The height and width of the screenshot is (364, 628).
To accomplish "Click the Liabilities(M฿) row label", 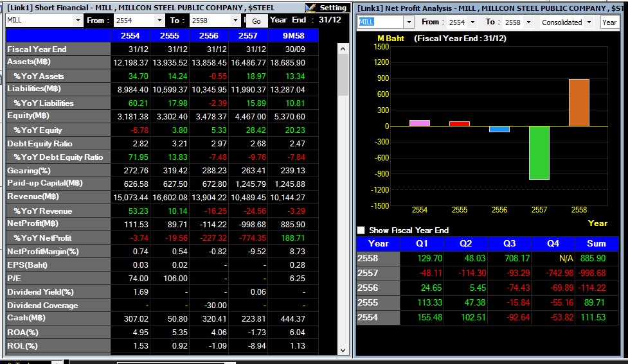I will coord(58,89).
